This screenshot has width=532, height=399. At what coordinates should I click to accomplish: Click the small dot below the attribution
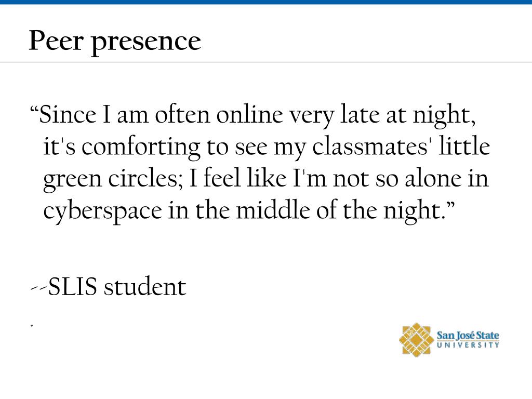(x=32, y=325)
